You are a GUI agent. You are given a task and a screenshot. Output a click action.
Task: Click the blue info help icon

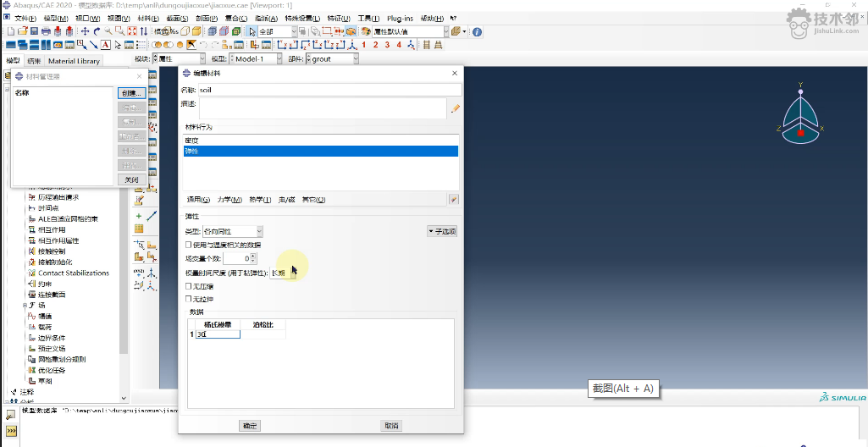pos(477,32)
